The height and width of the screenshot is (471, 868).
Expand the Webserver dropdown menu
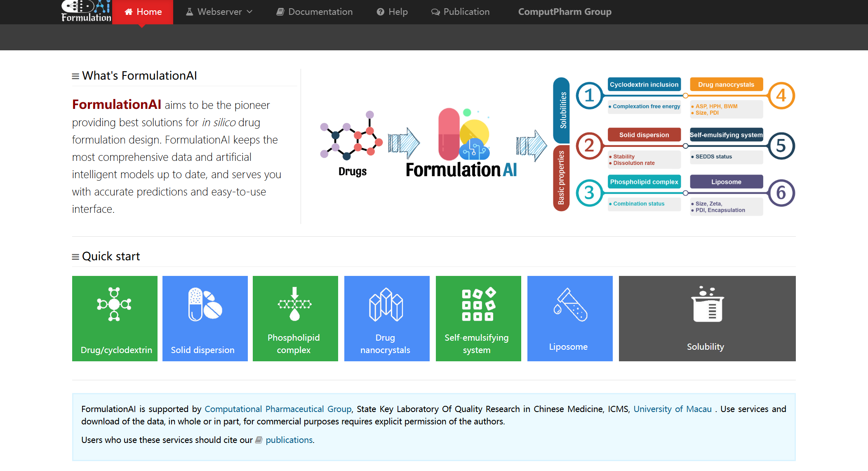(x=219, y=12)
